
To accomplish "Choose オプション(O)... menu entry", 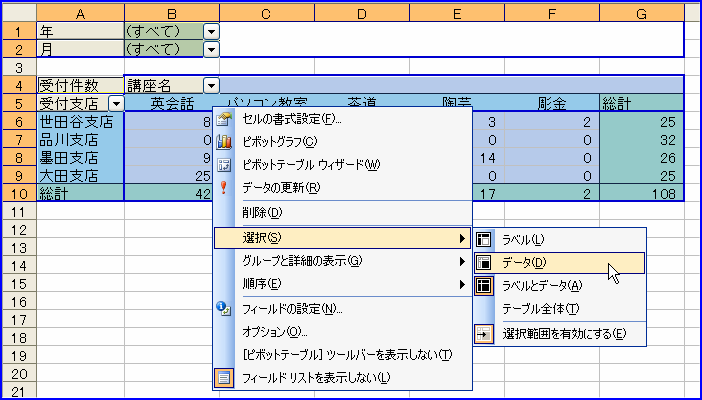I will pos(342,332).
